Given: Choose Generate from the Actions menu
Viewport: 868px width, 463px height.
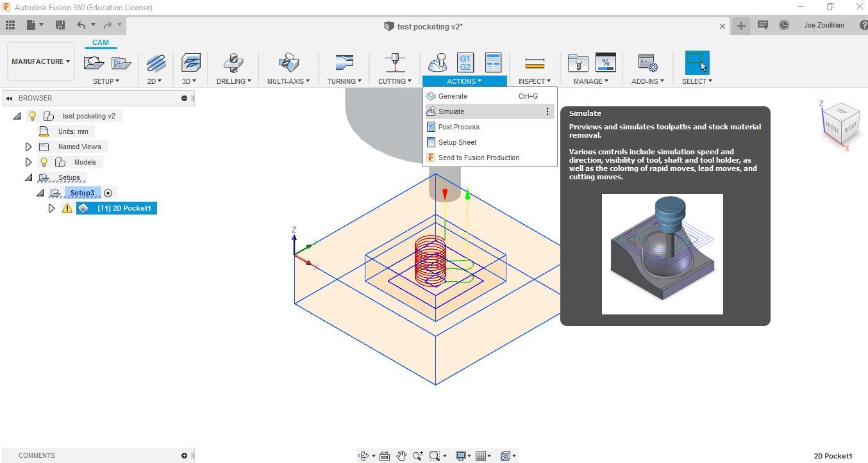Looking at the screenshot, I should click(490, 96).
